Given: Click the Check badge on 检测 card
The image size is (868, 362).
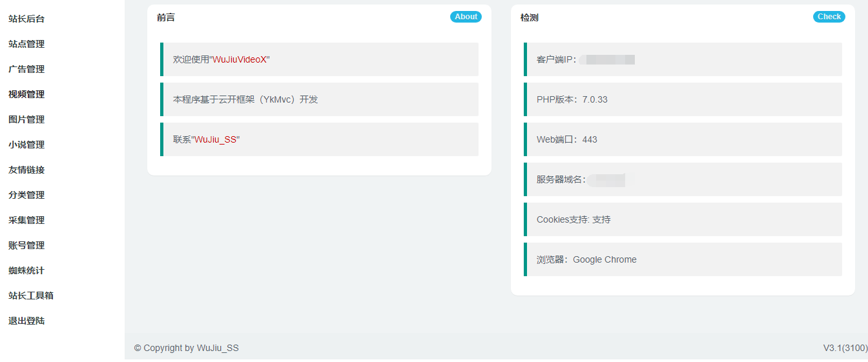Looking at the screenshot, I should click(829, 17).
